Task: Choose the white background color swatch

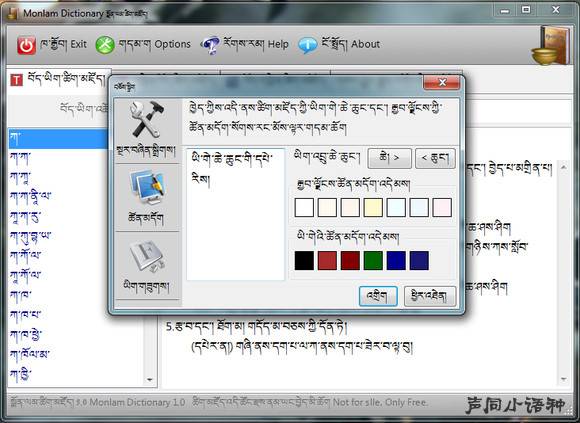Action: click(304, 207)
